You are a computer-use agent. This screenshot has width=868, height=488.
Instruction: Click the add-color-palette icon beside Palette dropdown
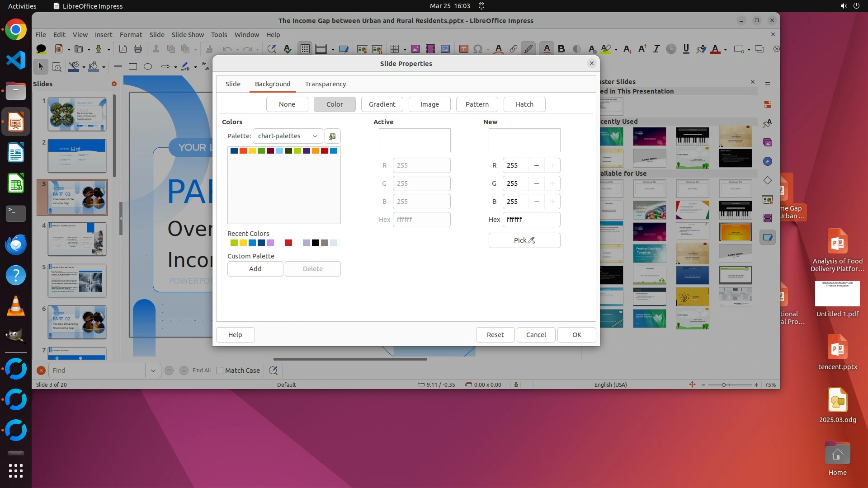332,136
